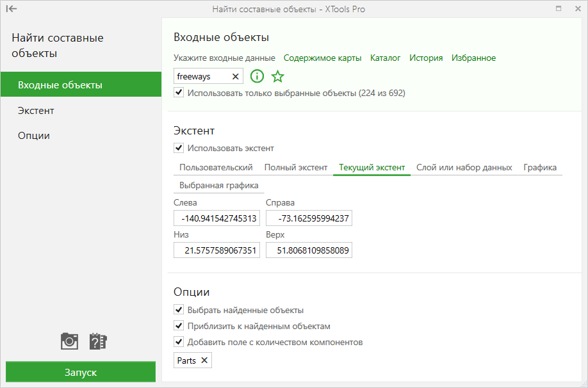Click the Слева extent value field
The image size is (588, 388).
(x=216, y=218)
